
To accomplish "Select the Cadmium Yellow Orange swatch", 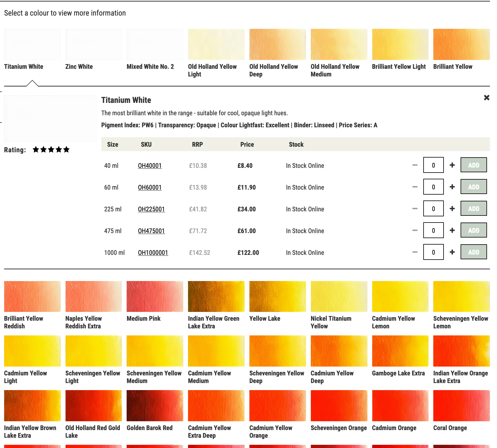I will 278,406.
